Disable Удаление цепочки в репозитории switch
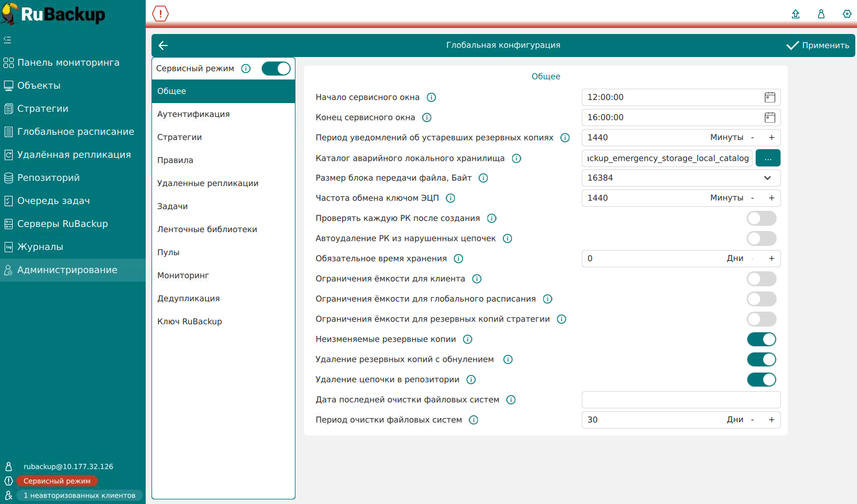This screenshot has width=857, height=504. (761, 380)
